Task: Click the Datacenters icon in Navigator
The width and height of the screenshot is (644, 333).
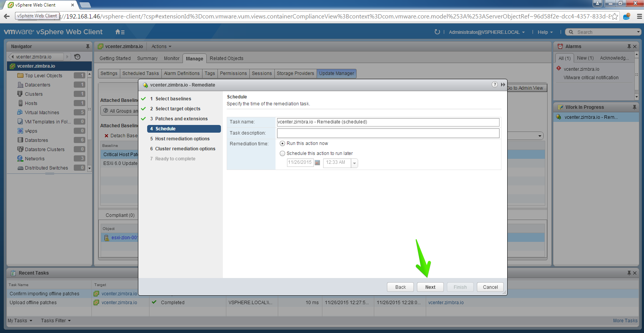Action: coord(20,85)
